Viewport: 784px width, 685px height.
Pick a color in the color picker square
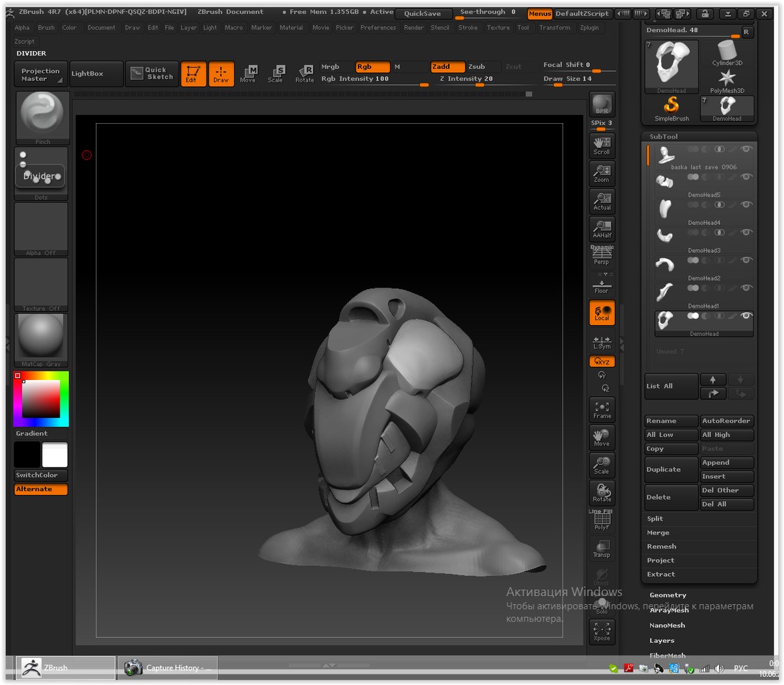point(41,399)
